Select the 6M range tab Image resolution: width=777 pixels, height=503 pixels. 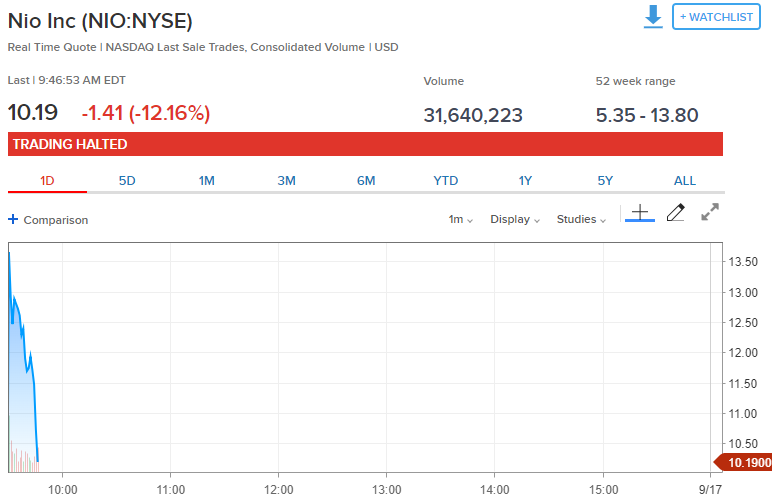tap(366, 181)
